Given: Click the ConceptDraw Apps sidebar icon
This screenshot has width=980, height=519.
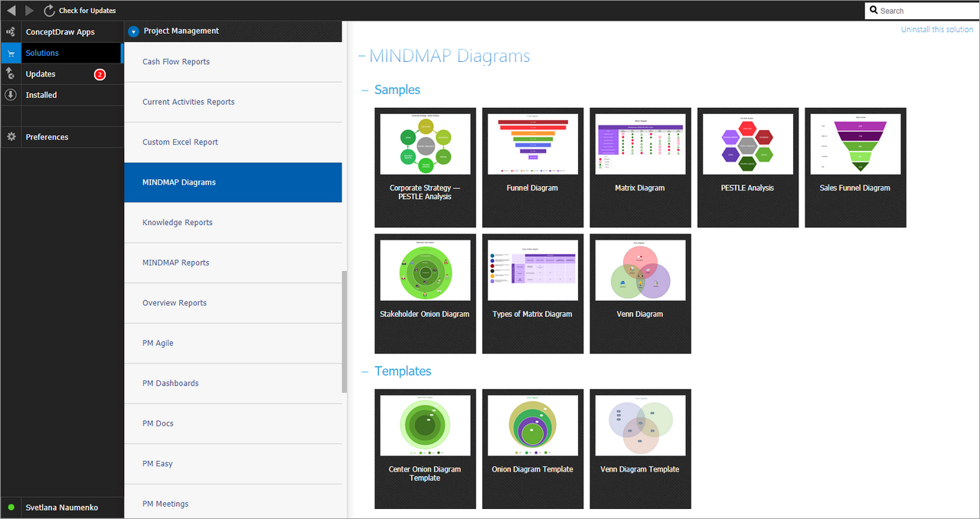Looking at the screenshot, I should coord(11,32).
